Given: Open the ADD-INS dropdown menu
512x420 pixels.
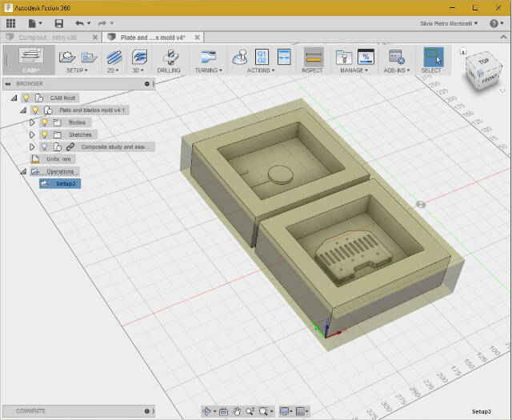Looking at the screenshot, I should tap(397, 70).
